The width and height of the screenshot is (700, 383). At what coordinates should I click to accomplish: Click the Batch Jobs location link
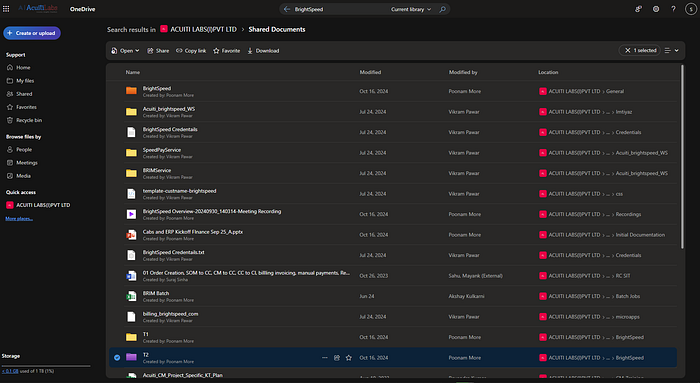628,296
